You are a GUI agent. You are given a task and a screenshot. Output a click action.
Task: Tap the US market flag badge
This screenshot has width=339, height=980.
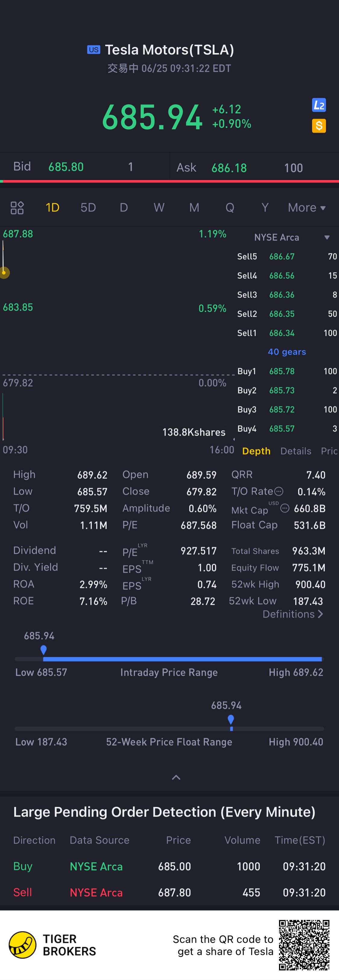[94, 50]
